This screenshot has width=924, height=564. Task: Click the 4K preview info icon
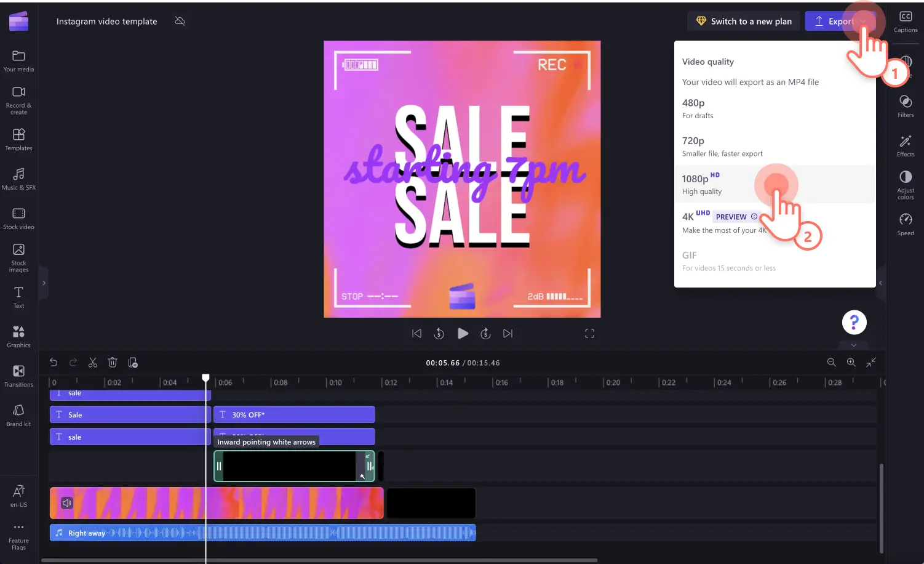(x=754, y=217)
